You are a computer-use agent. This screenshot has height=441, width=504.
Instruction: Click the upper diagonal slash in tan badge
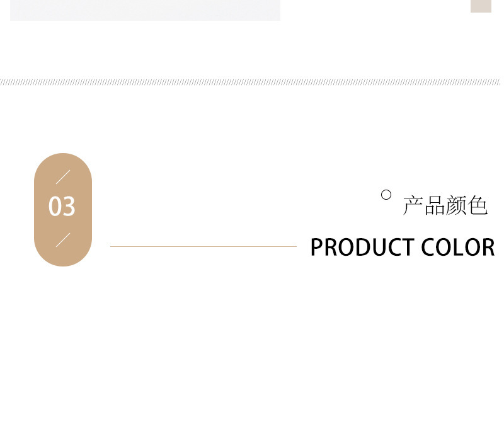(x=63, y=177)
